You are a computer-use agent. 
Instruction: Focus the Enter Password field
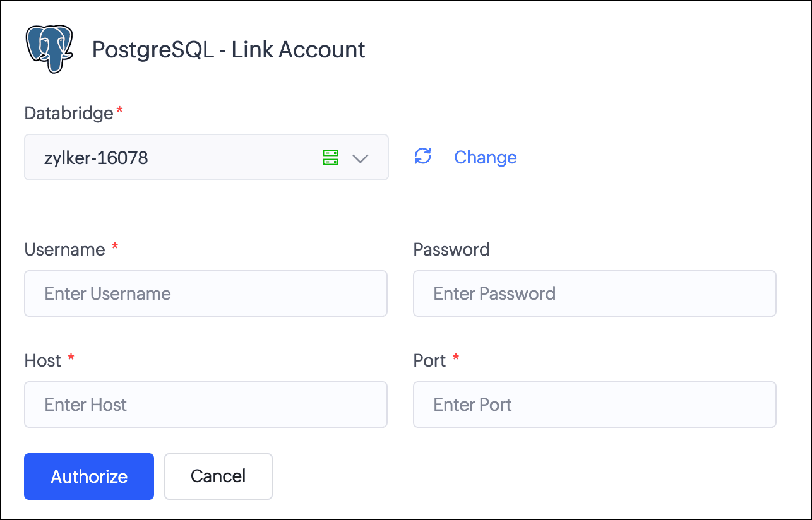click(x=595, y=293)
